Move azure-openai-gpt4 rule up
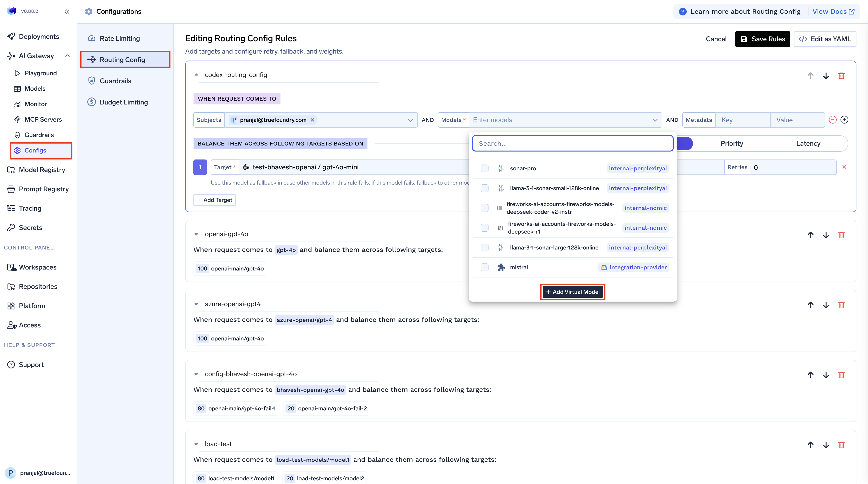This screenshot has height=484, width=868. coord(810,305)
